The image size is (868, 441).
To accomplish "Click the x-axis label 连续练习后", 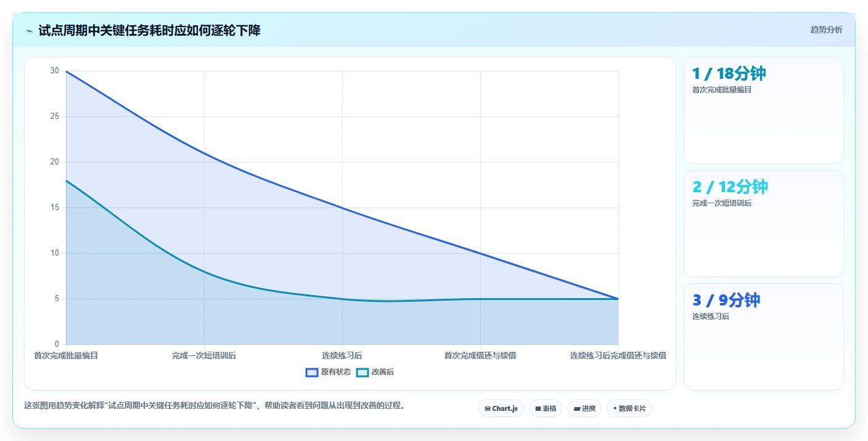I will pos(342,355).
